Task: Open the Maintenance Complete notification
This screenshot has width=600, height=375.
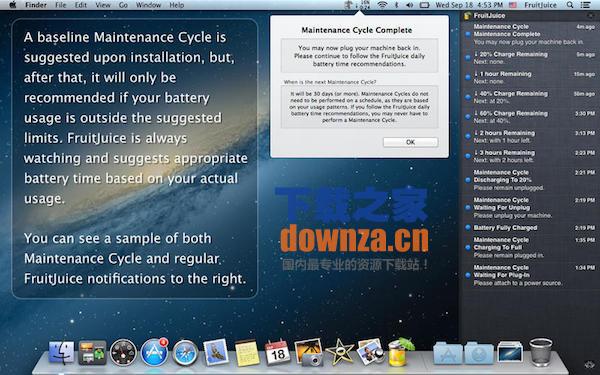Action: 530,34
